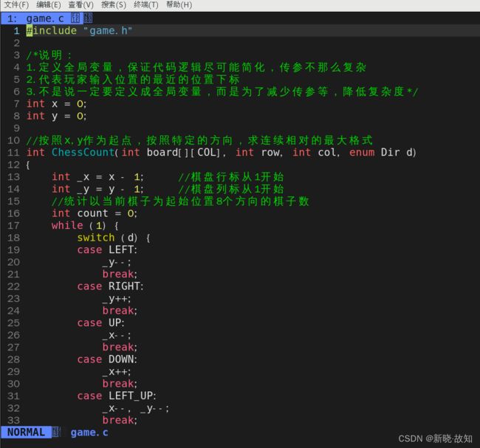
Task: Open the 查看(V) menu
Action: 80,5
